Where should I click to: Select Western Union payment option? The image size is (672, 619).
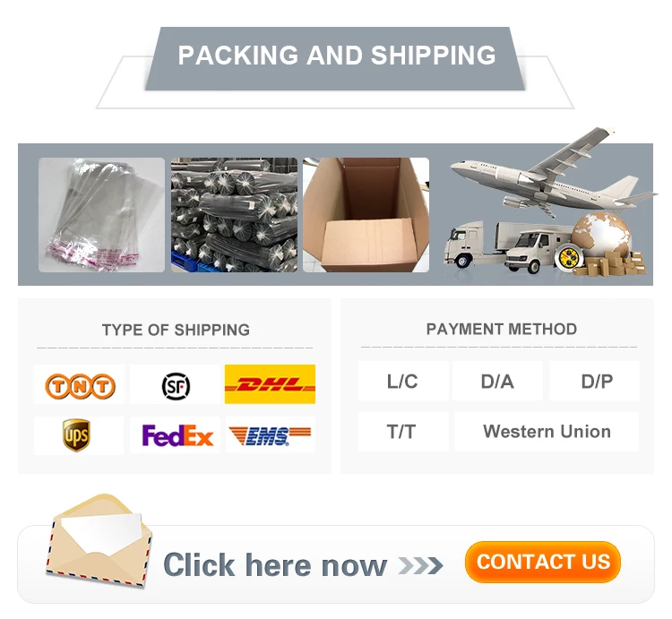tap(547, 432)
